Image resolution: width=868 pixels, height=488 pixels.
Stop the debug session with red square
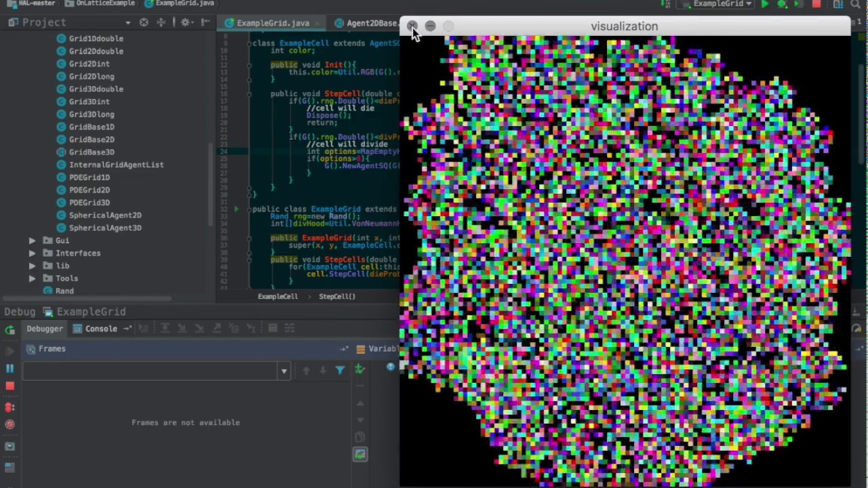(10, 386)
